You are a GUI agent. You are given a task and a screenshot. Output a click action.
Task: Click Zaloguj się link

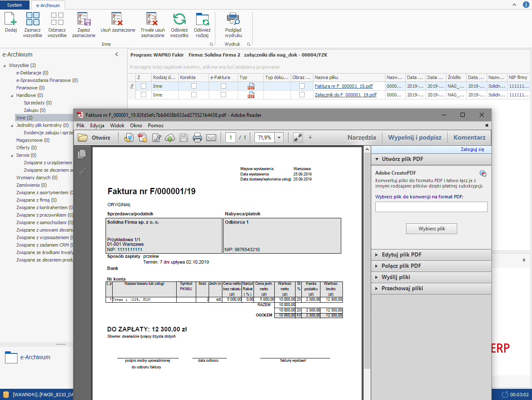pyautogui.click(x=472, y=149)
